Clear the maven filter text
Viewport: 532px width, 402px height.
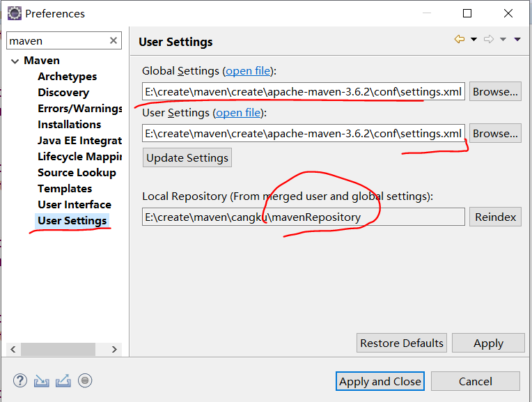(114, 40)
